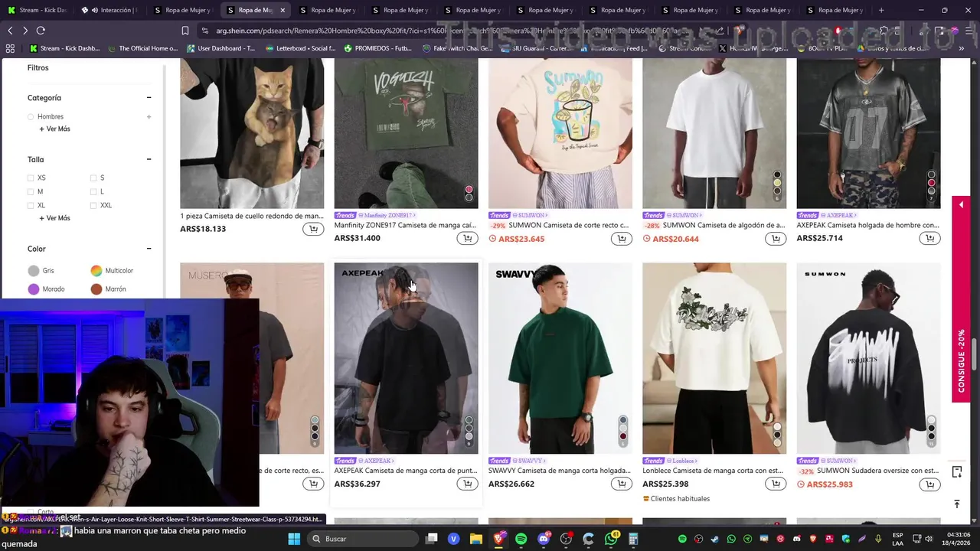Add AXEPEAK ARS$25.714 camiseta to cart
Screen dimensions: 980x551
tap(929, 238)
